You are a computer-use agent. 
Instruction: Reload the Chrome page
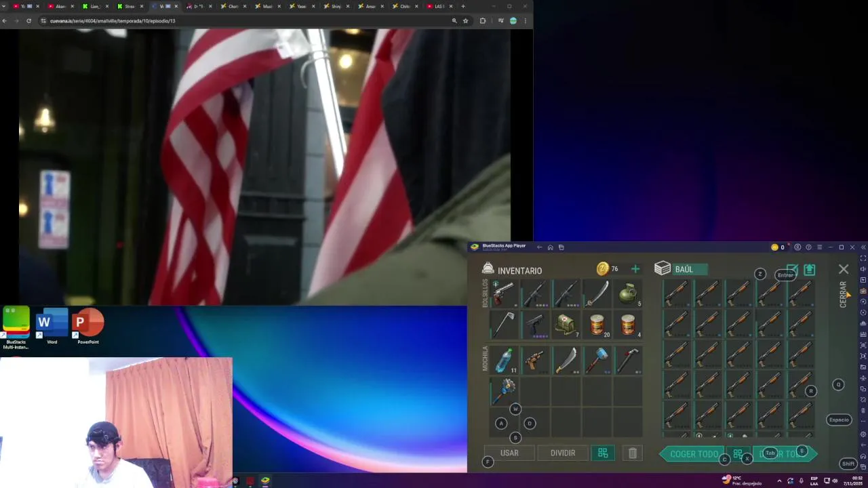click(x=28, y=21)
